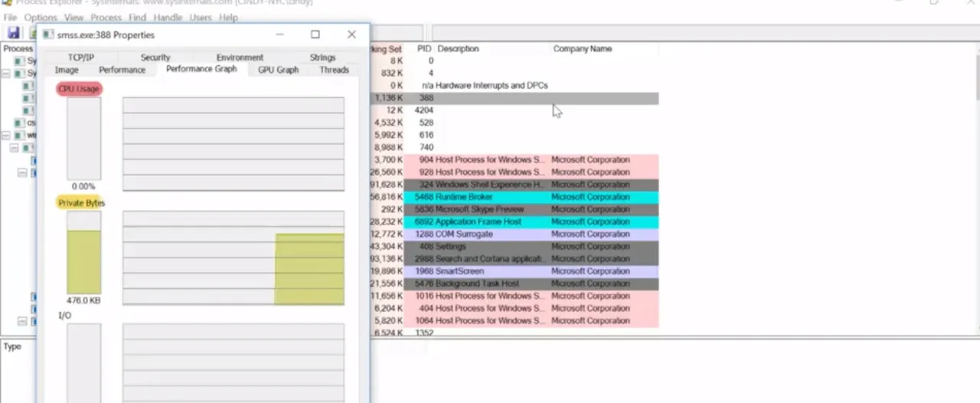Select the Runtime Broker process row
The image size is (980, 403).
tap(513, 197)
